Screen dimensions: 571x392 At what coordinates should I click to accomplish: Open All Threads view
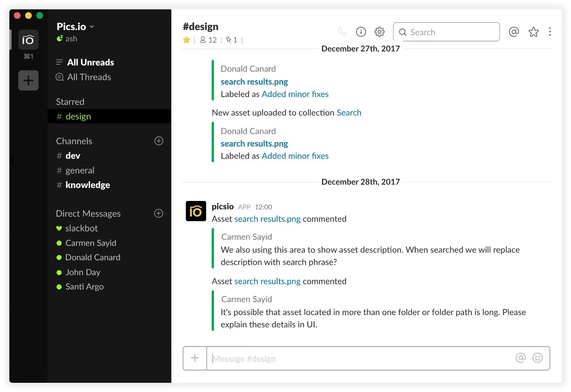pyautogui.click(x=89, y=77)
